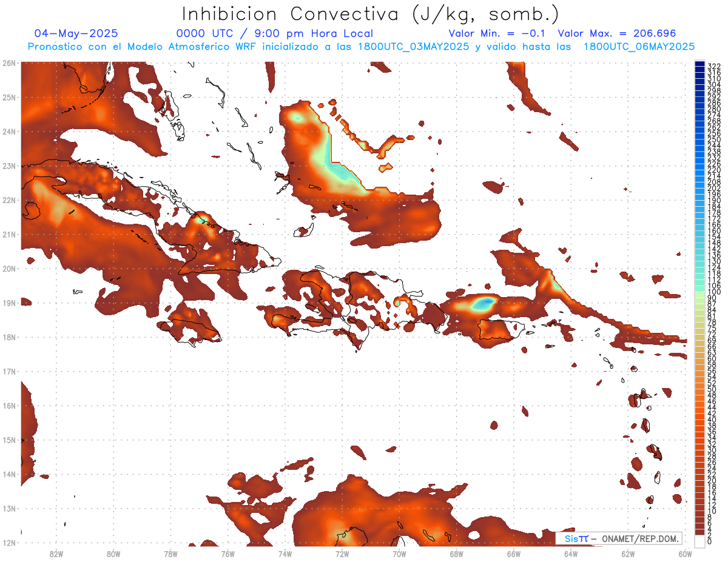Image resolution: width=728 pixels, height=562 pixels.
Task: Click the latitude label "12N"
Action: point(9,543)
